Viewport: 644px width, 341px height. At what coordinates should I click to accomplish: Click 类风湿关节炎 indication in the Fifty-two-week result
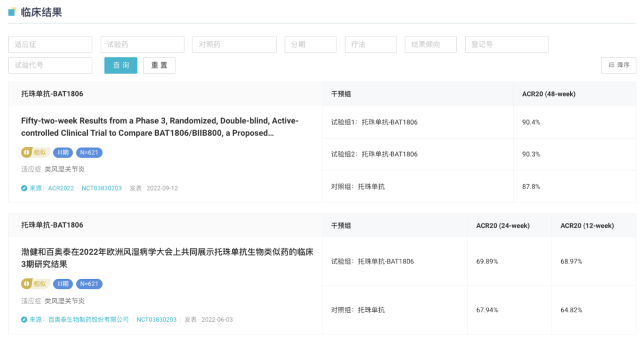tap(64, 169)
